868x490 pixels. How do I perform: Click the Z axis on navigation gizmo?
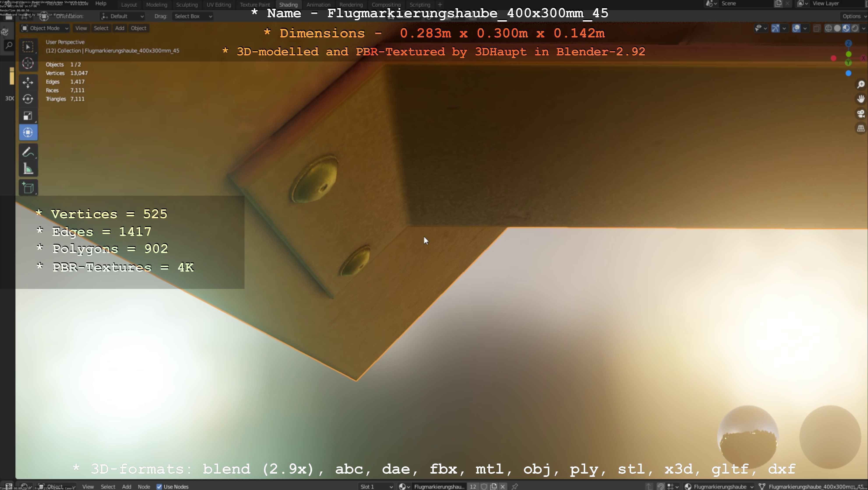click(x=849, y=44)
